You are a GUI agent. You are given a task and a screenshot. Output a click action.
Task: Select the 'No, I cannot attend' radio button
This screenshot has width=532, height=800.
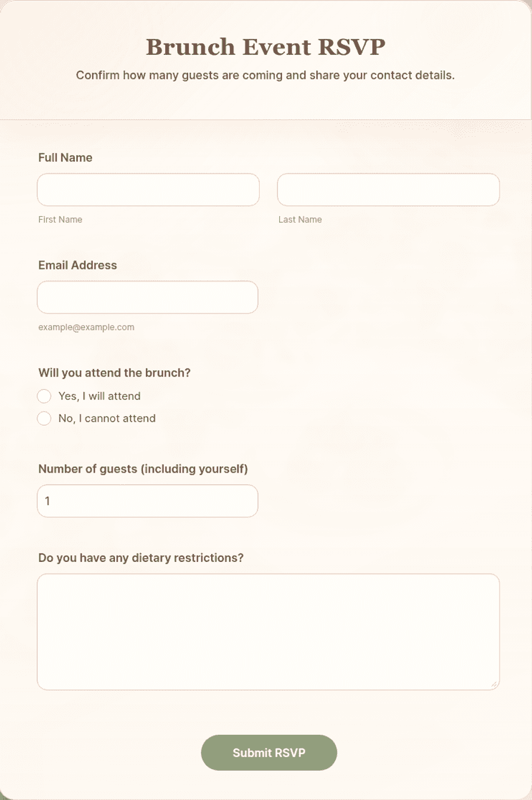44,418
